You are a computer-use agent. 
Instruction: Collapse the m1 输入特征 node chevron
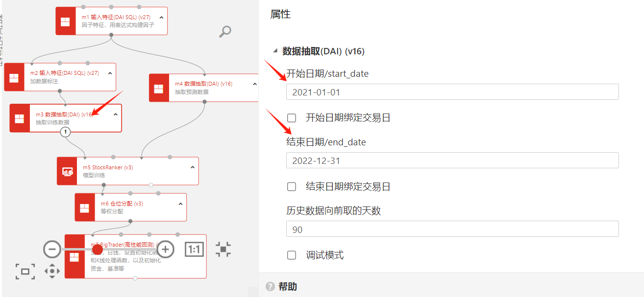162,18
